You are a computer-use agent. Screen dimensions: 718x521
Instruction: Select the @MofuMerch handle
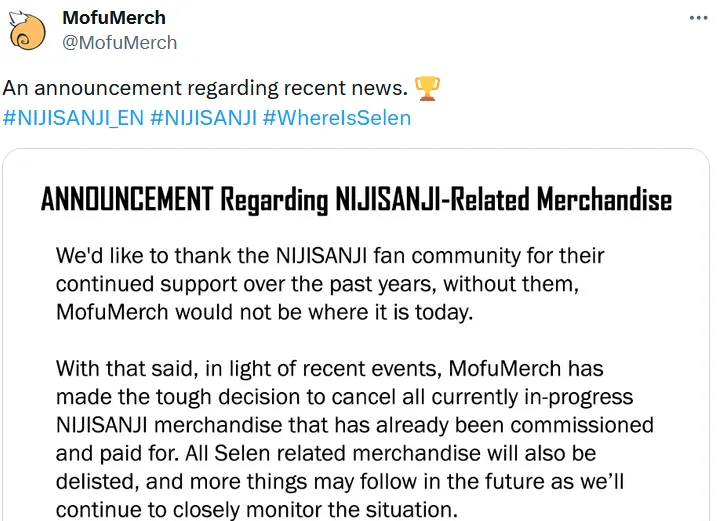click(120, 43)
